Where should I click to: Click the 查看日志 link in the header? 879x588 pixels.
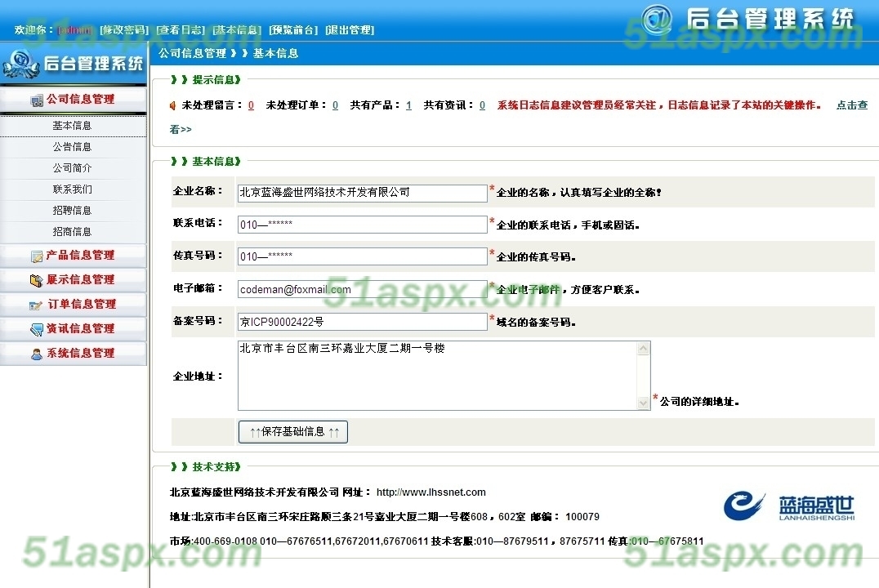pos(181,30)
